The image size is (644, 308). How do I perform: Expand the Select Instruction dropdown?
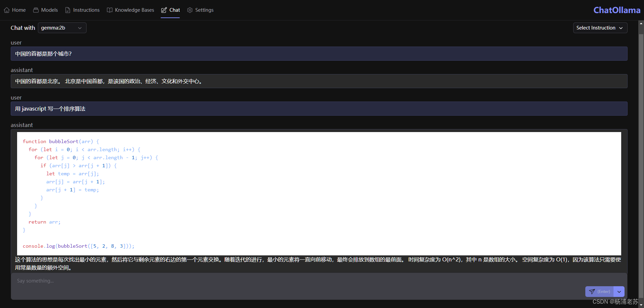(600, 28)
